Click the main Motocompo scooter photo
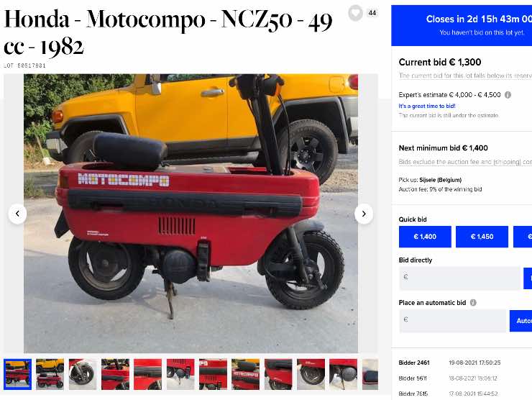This screenshot has height=400, width=532. [191, 214]
